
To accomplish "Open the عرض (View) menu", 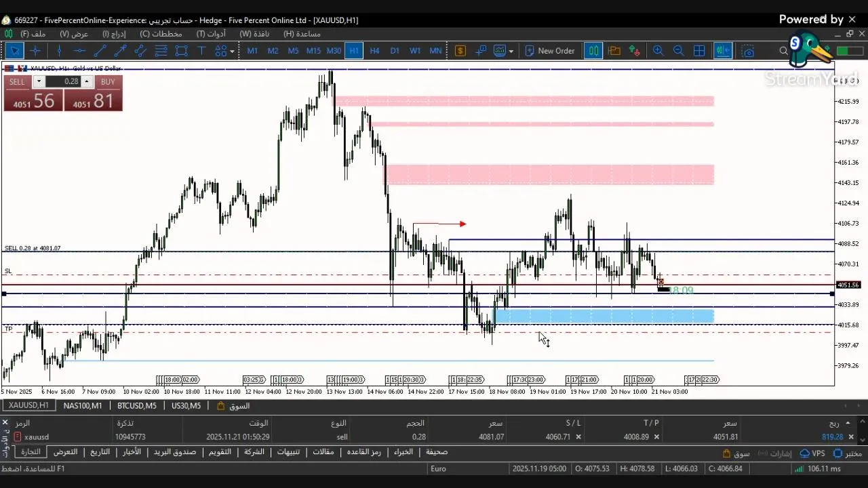I will 74,34.
